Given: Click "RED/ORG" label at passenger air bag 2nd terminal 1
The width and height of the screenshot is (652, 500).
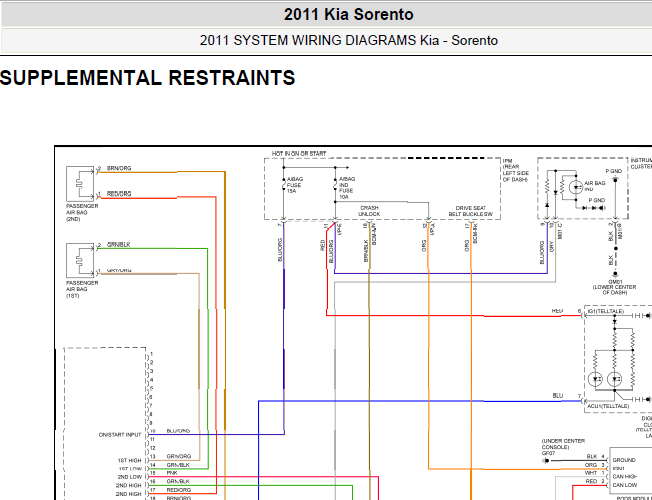Looking at the screenshot, I should [119, 194].
